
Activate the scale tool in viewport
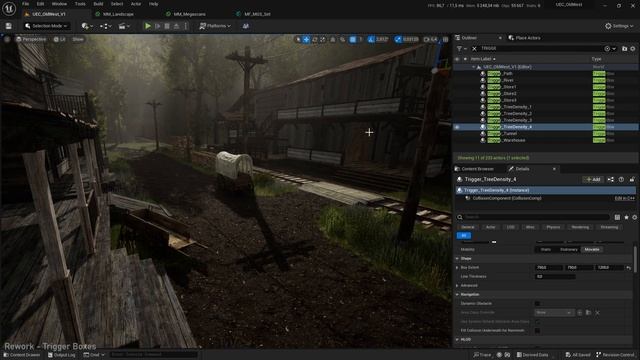tap(323, 39)
